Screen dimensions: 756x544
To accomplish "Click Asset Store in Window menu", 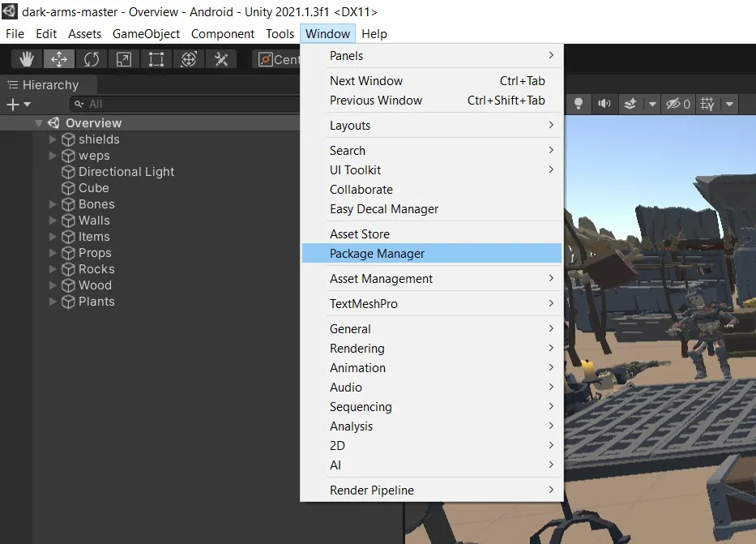I will pyautogui.click(x=360, y=233).
